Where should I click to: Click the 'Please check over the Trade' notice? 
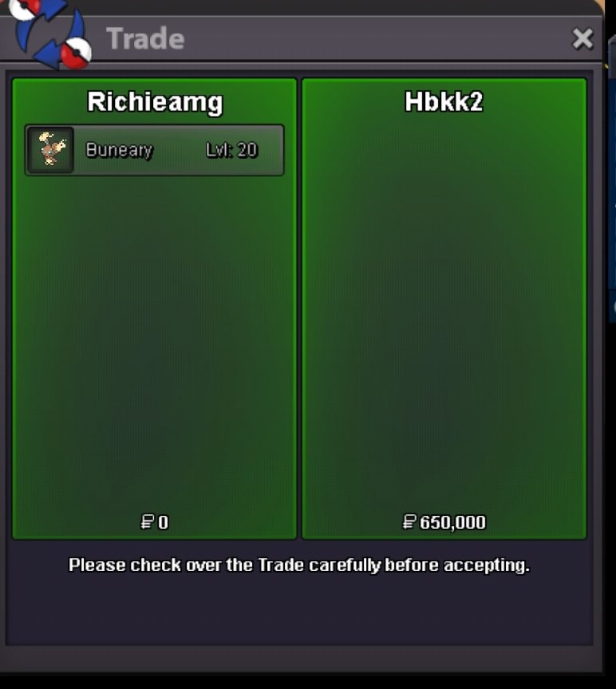(x=299, y=565)
